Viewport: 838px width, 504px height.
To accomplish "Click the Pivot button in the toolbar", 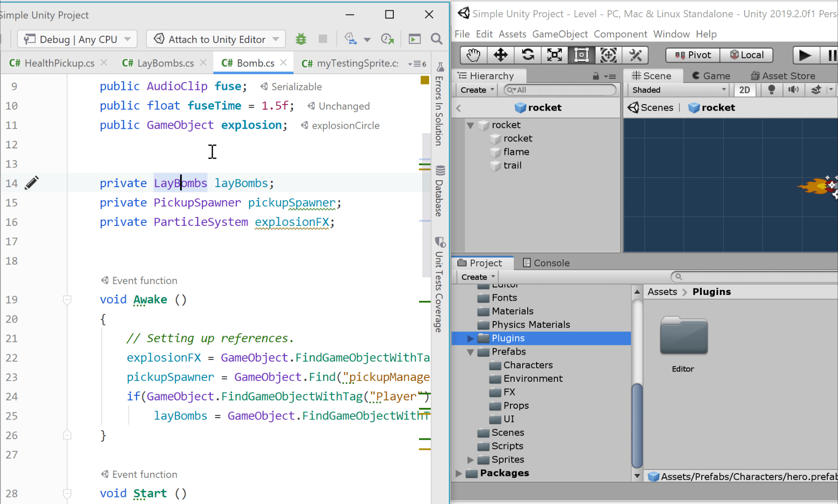I will [x=692, y=55].
